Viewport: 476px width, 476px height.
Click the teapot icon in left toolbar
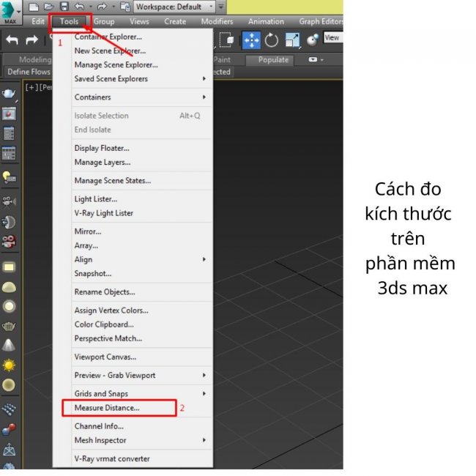(9, 94)
